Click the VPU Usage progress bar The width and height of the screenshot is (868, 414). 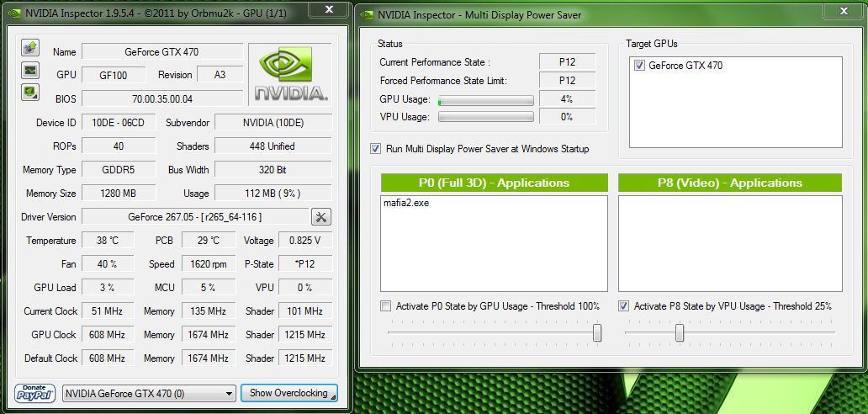coord(486,117)
